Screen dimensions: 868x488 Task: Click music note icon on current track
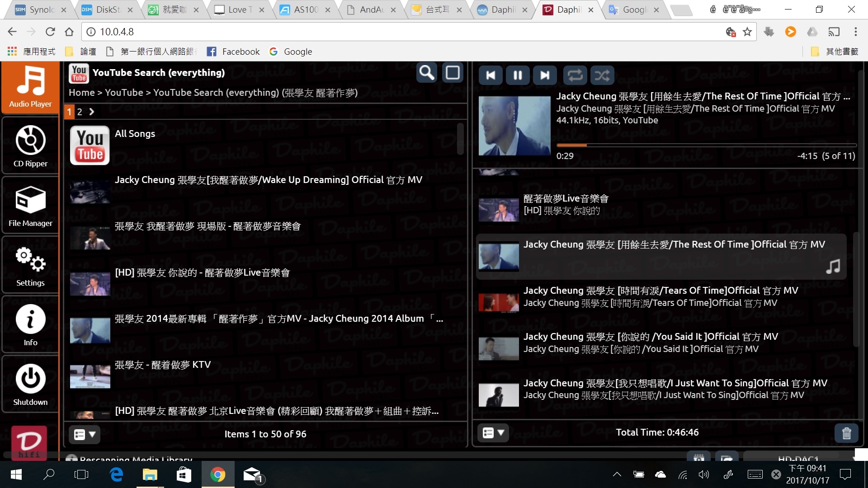pyautogui.click(x=833, y=266)
